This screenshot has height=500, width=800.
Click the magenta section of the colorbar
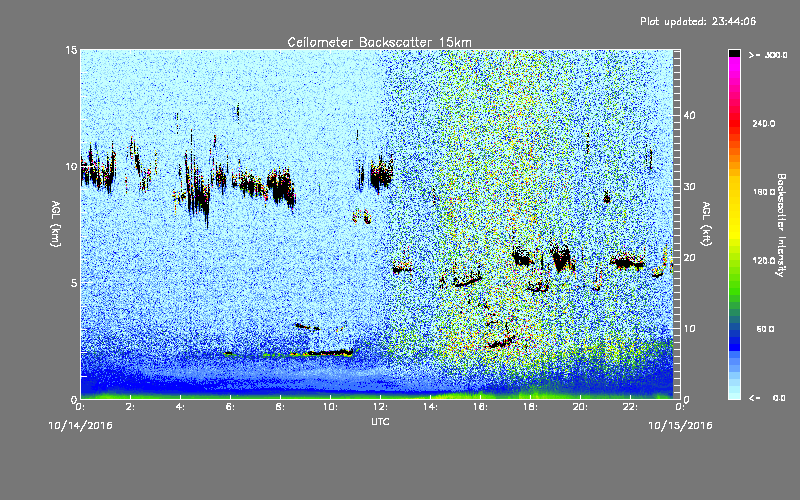(734, 65)
